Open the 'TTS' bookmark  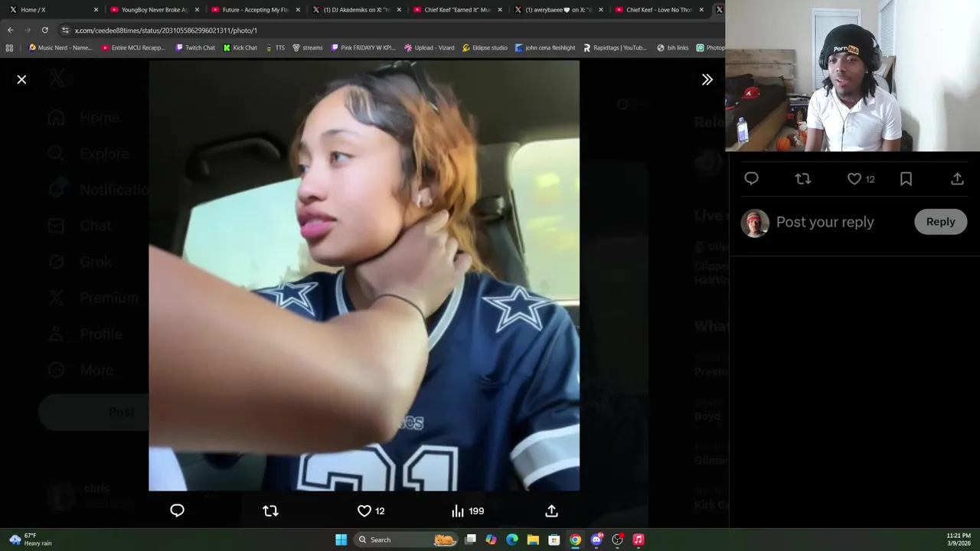click(x=276, y=47)
